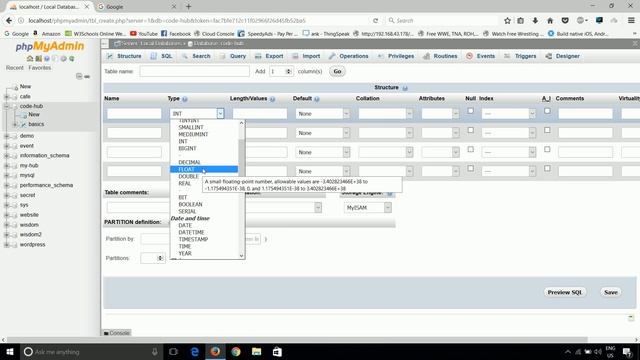This screenshot has width=640, height=360.
Task: Open the Console bar at the bottom
Action: tap(117, 333)
